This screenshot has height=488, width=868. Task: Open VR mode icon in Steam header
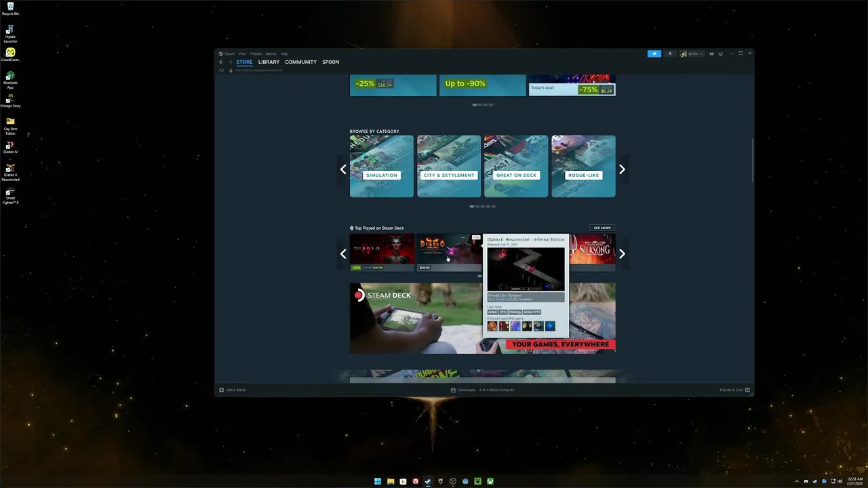tap(711, 54)
